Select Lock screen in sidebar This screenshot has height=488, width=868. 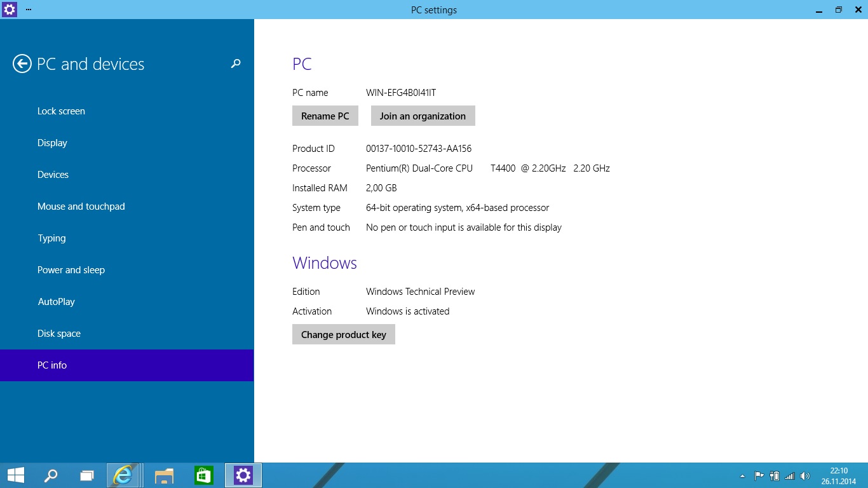click(61, 111)
